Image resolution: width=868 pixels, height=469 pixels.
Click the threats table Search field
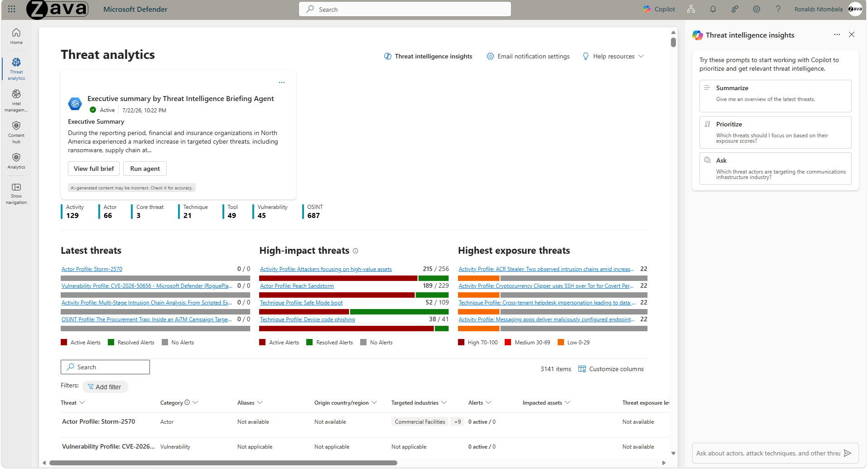pyautogui.click(x=105, y=367)
